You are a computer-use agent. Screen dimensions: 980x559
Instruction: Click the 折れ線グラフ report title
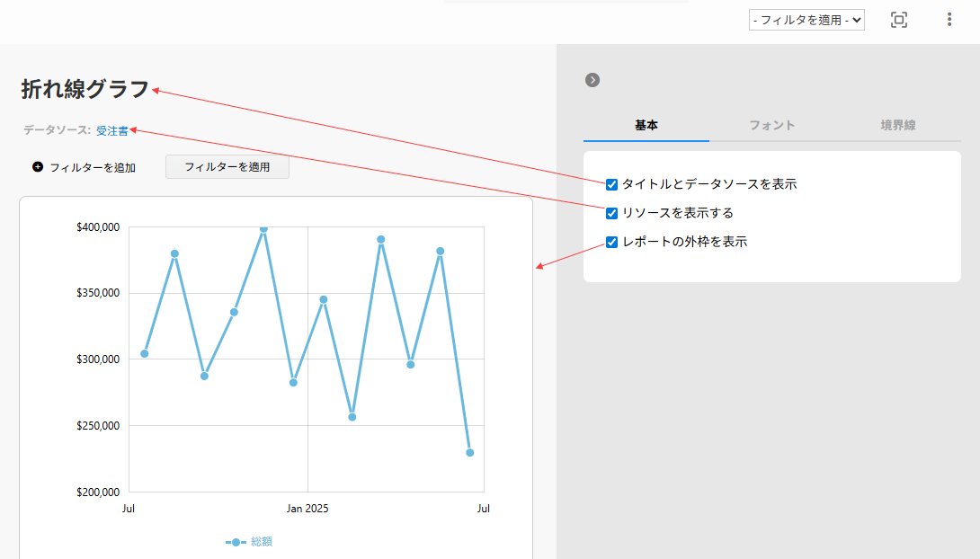(x=85, y=89)
